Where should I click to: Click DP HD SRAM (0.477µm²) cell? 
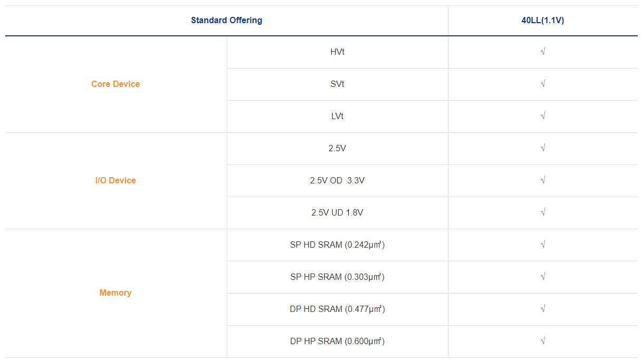point(337,309)
